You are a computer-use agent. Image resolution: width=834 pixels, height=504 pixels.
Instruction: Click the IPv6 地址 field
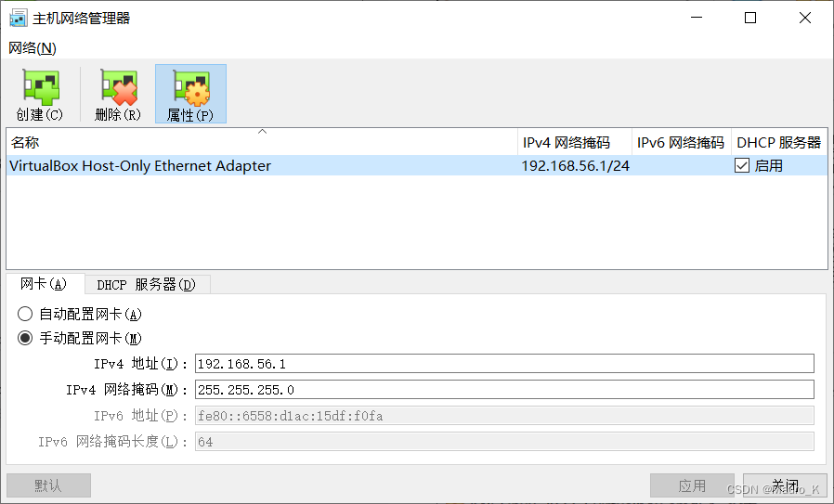tap(504, 416)
